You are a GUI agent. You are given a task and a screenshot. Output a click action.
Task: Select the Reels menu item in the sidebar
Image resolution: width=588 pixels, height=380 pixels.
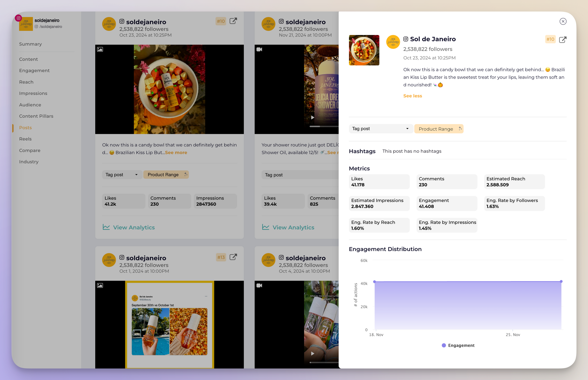25,139
